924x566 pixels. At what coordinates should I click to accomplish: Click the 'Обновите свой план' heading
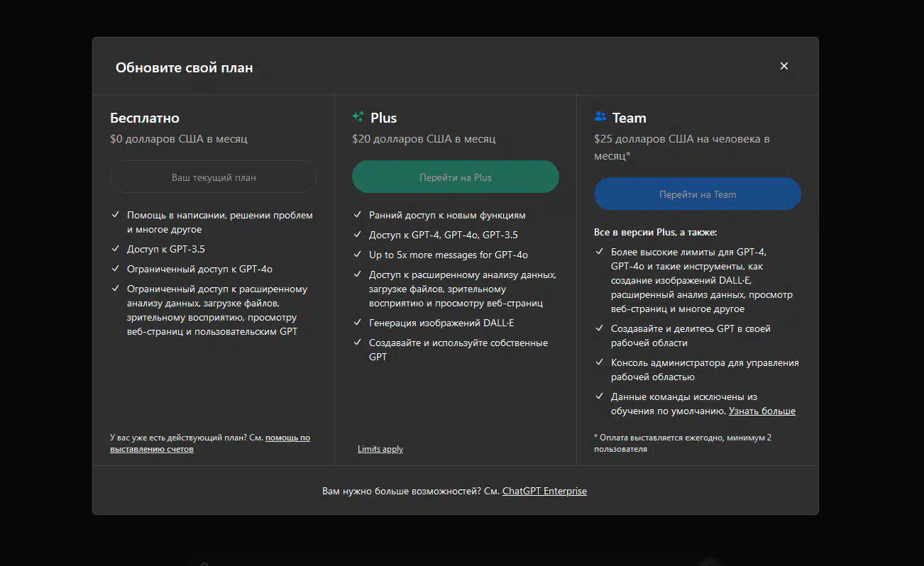tap(184, 68)
